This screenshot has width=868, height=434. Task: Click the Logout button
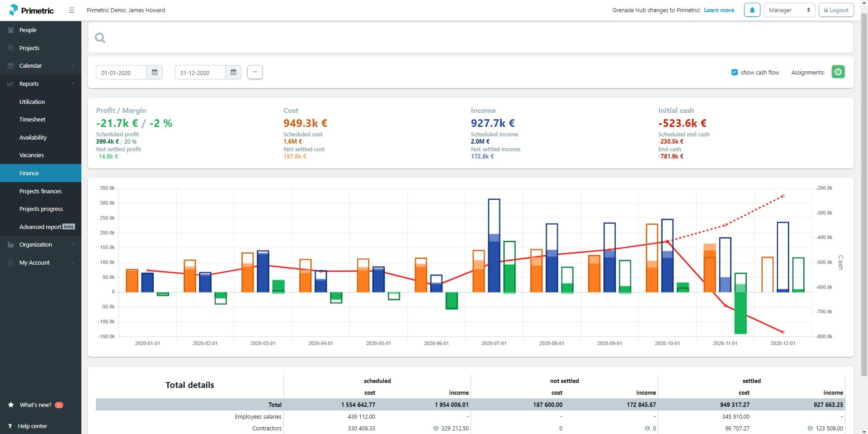(x=836, y=10)
